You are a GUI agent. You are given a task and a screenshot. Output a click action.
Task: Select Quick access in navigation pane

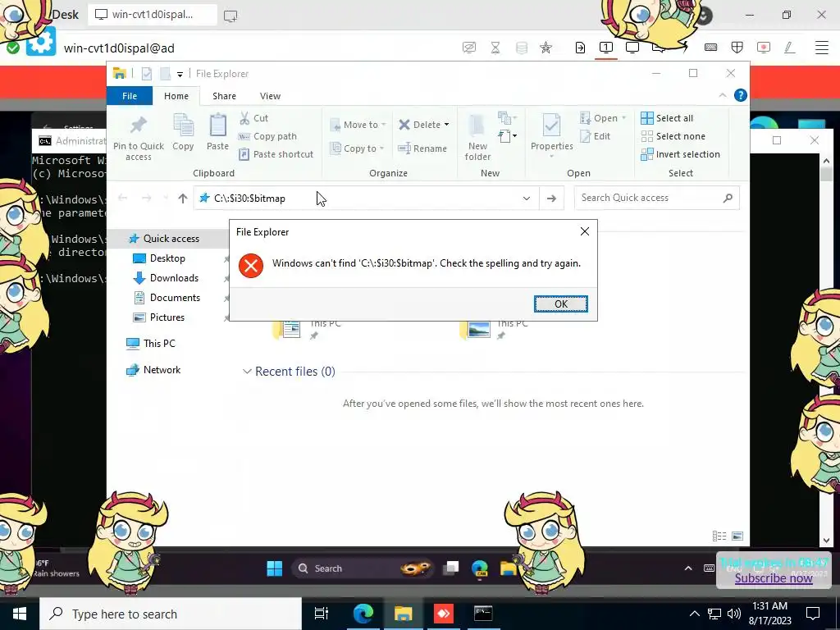171,239
